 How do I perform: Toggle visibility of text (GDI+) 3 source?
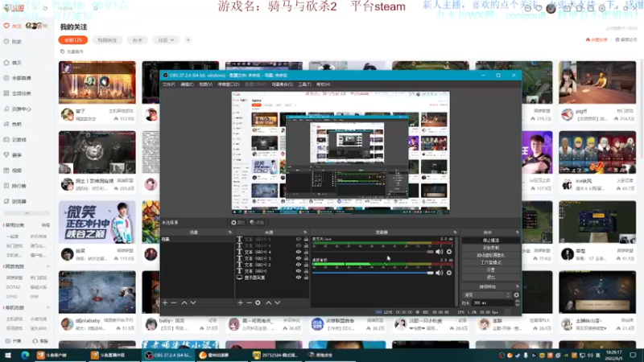299,258
